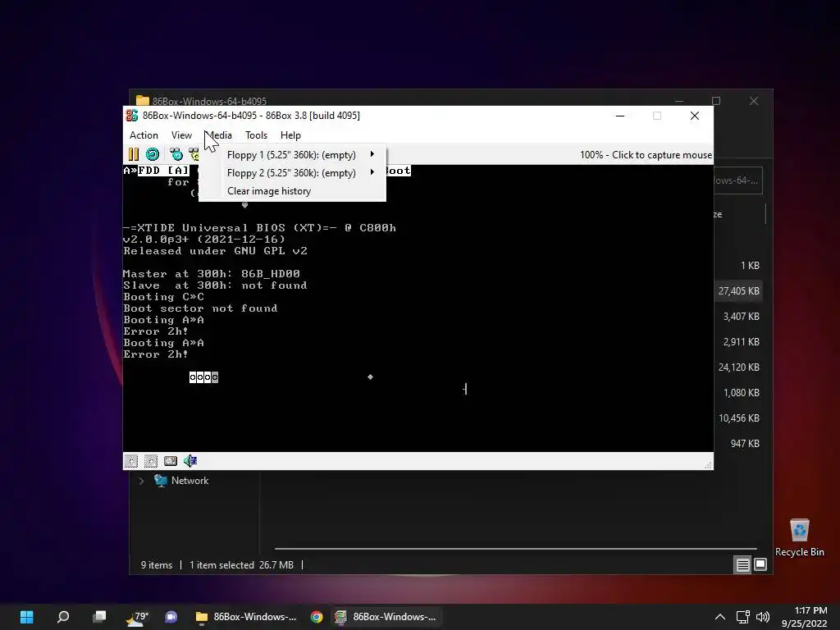Click the 100% - Click to capture mouse text
Screen dimensions: 840x630
(x=646, y=155)
